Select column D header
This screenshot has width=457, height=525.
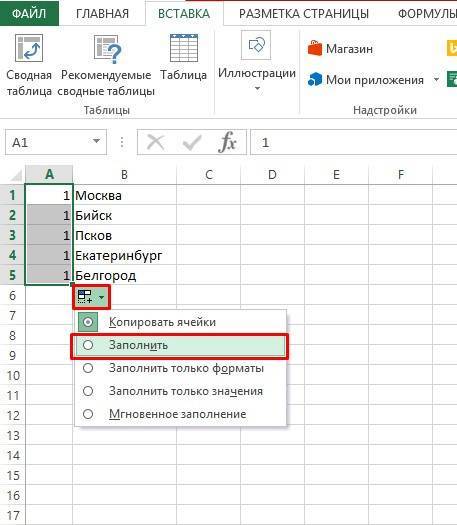click(272, 174)
